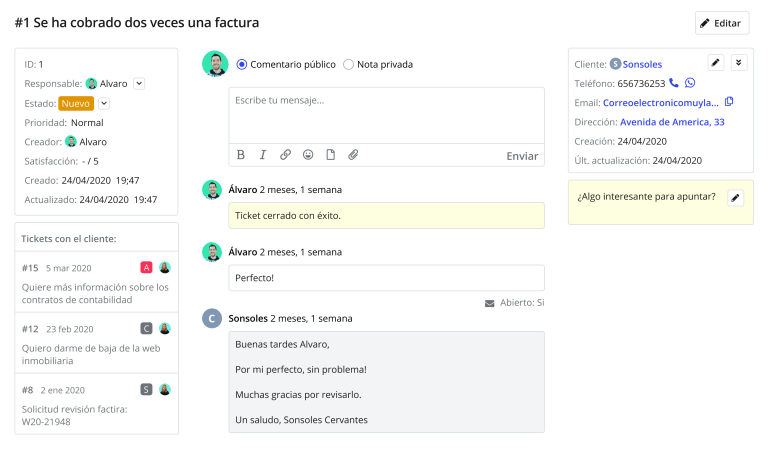Click the italic formatting icon
768x455 pixels.
pyautogui.click(x=263, y=155)
